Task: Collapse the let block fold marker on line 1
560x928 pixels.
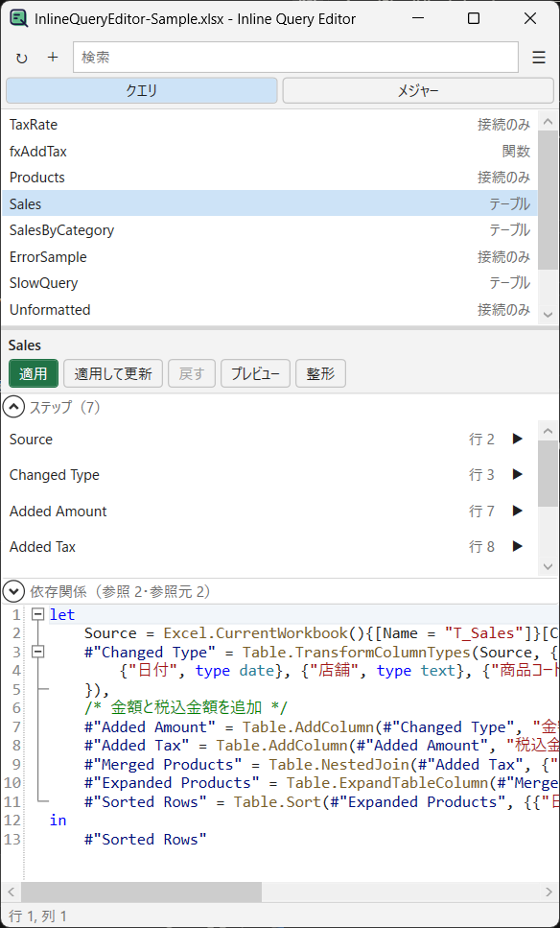Action: pyautogui.click(x=37, y=615)
